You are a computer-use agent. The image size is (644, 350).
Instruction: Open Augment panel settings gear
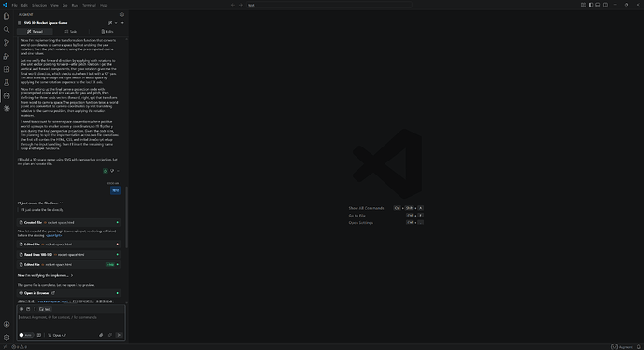[122, 14]
